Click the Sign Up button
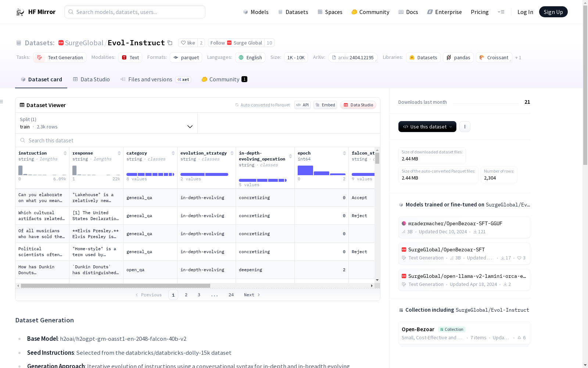The height and width of the screenshot is (368, 588). (x=553, y=12)
